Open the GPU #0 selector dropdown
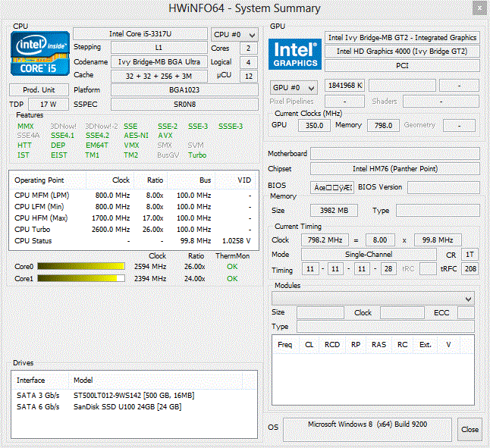Viewport: 490px width, 448px height. [x=294, y=88]
